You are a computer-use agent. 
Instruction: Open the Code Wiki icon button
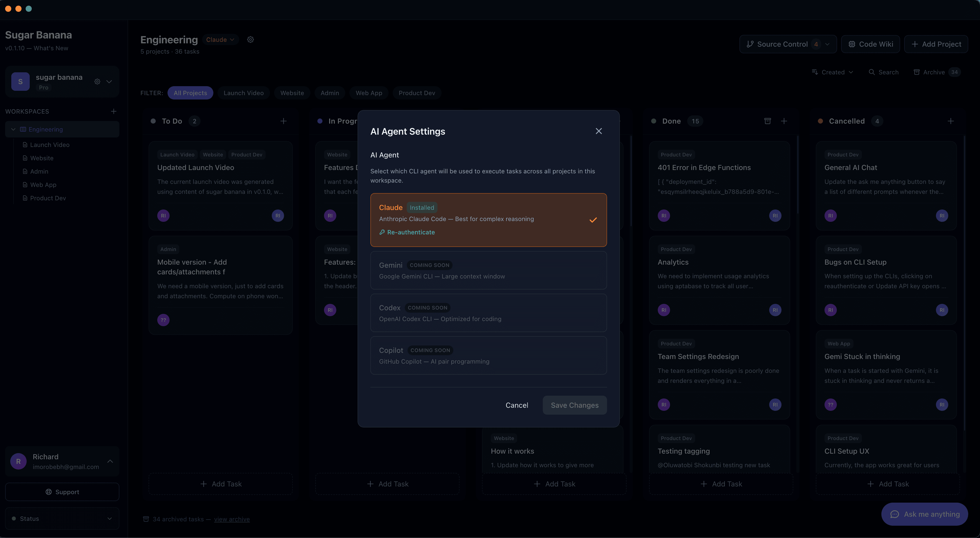(x=870, y=44)
